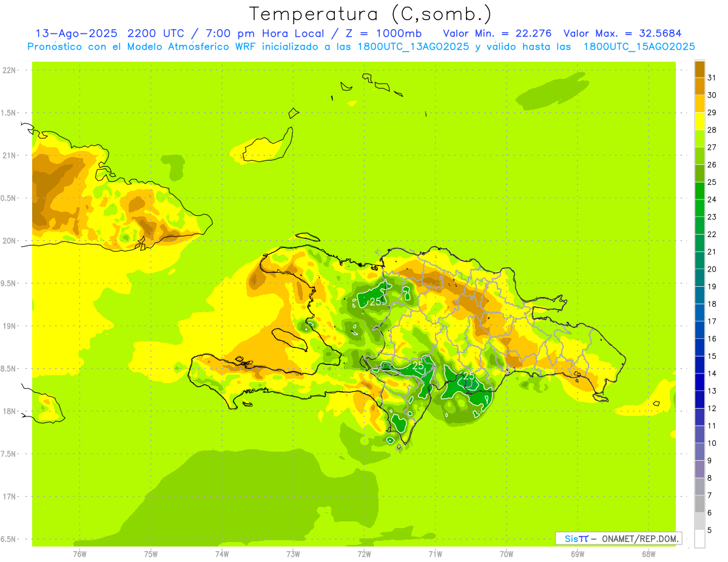The width and height of the screenshot is (728, 562).
Task: Click the '68W' longitude label
Action: [x=648, y=554]
